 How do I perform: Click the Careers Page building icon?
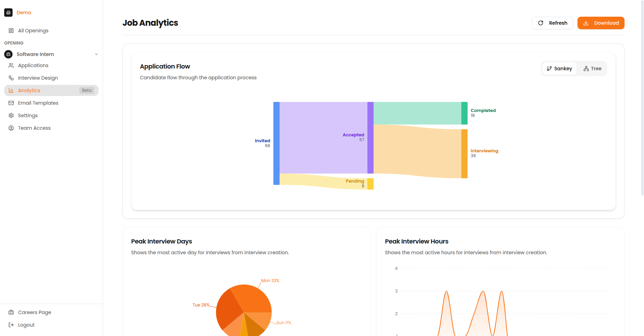coord(11,312)
